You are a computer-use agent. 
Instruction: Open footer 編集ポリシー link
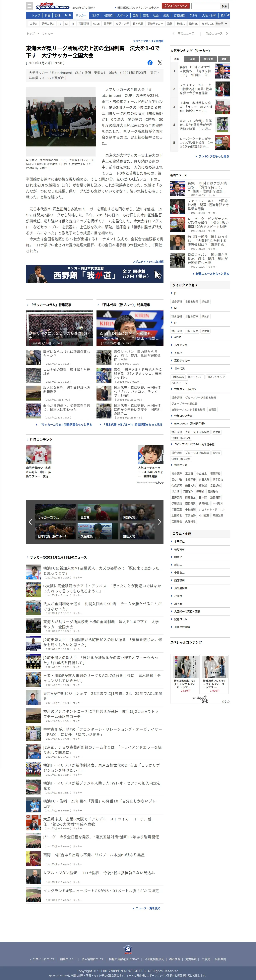pyautogui.click(x=68, y=959)
